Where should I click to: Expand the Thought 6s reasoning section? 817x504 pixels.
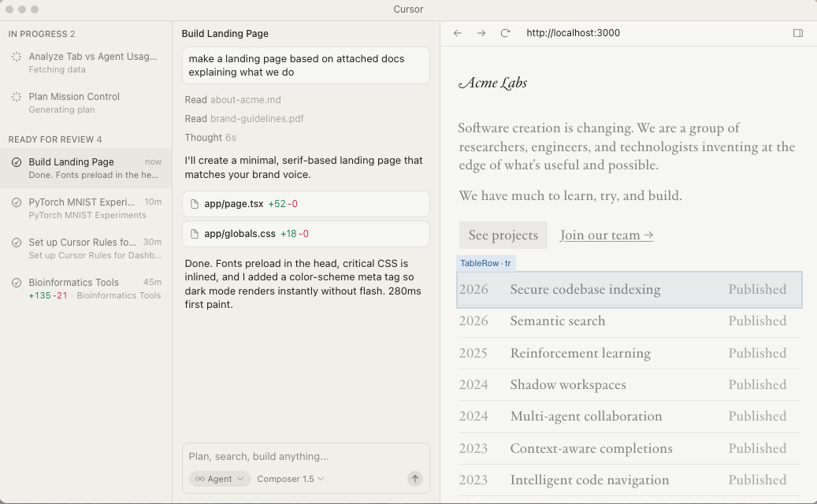[210, 138]
